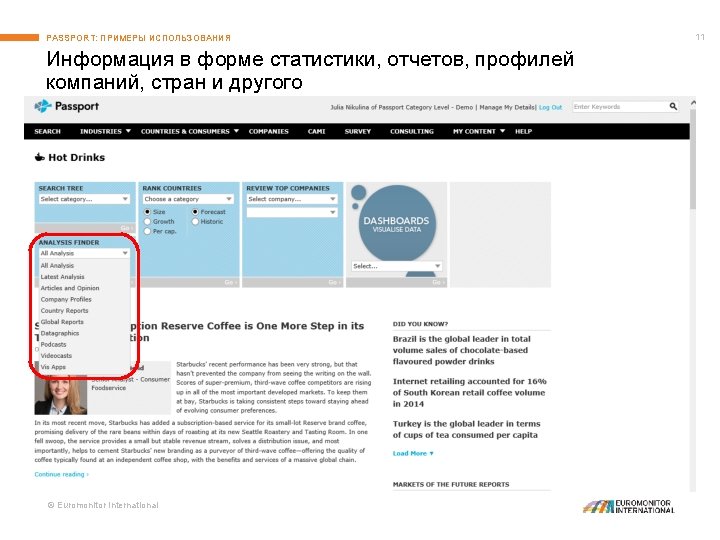Open the Companies menu item
This screenshot has height=540, width=720.
pyautogui.click(x=269, y=131)
